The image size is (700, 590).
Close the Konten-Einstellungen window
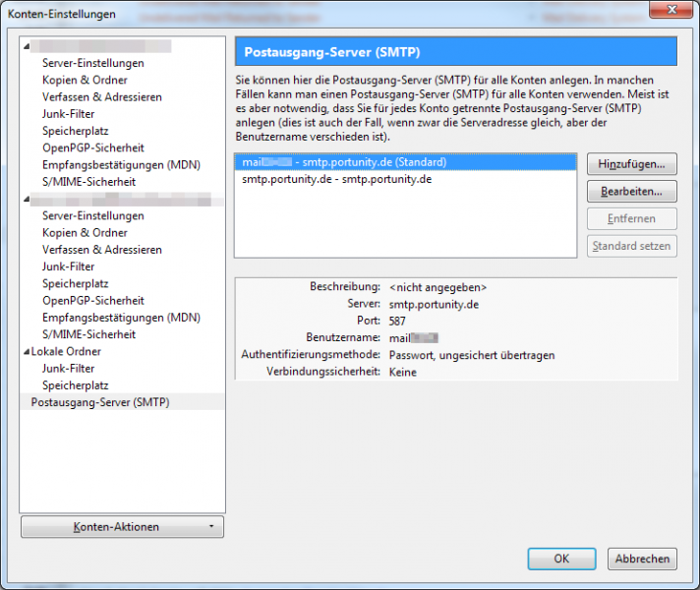tap(674, 12)
